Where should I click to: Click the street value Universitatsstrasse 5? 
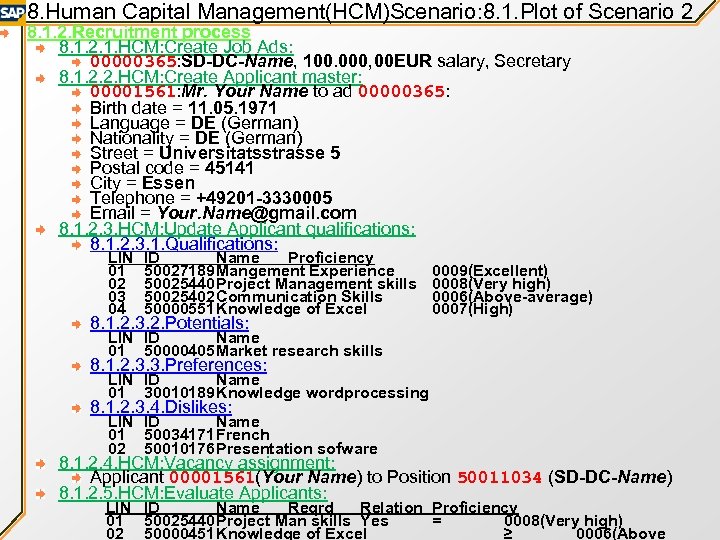250,153
